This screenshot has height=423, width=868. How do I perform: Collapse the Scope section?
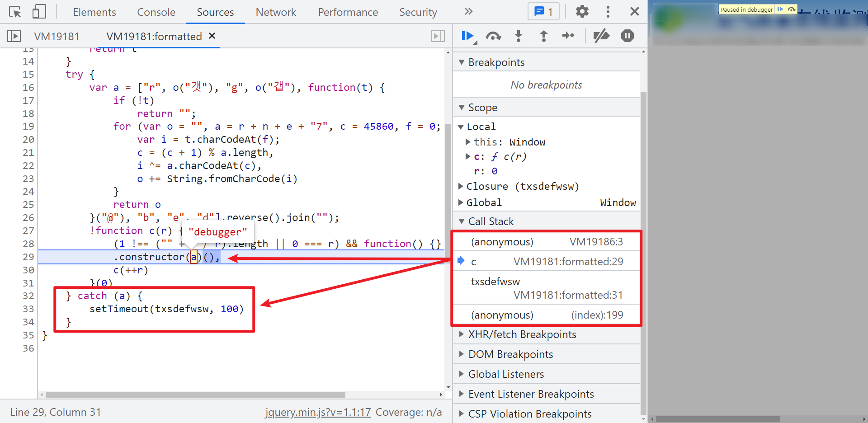click(546, 108)
